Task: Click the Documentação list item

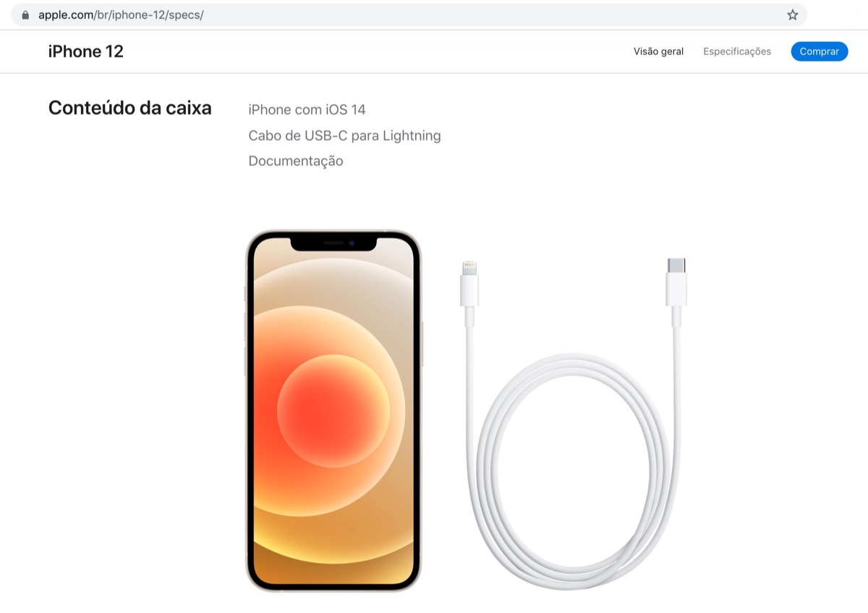Action: (296, 161)
